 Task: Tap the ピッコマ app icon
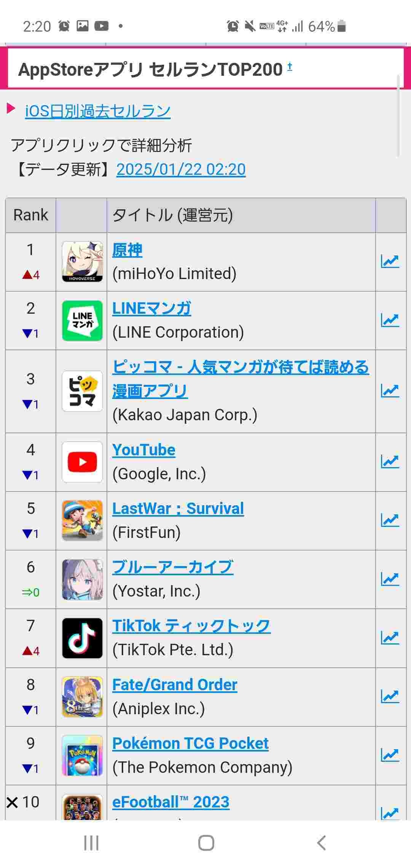pos(82,391)
